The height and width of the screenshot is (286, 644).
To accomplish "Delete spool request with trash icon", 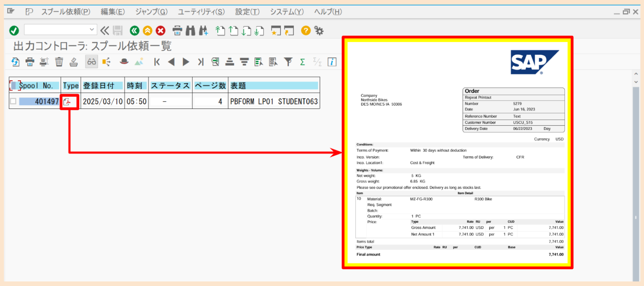I will click(x=59, y=62).
